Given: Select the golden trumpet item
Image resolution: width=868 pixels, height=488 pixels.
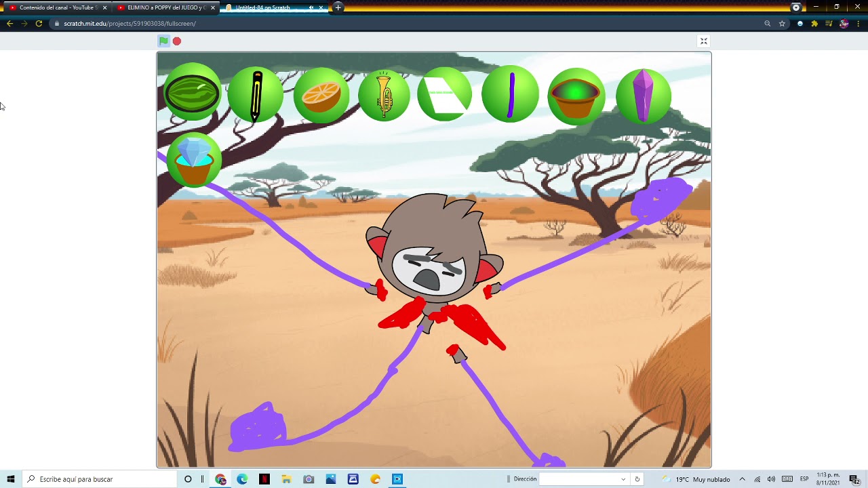Looking at the screenshot, I should (384, 95).
